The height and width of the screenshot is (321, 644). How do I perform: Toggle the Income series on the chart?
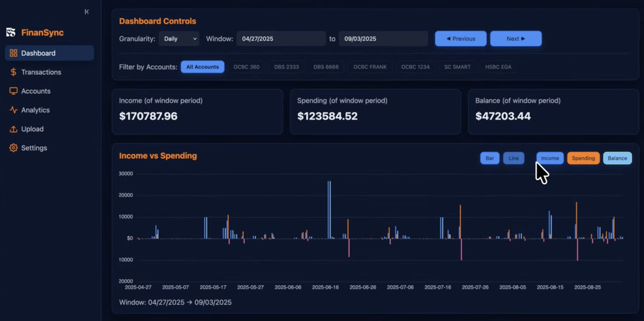550,158
